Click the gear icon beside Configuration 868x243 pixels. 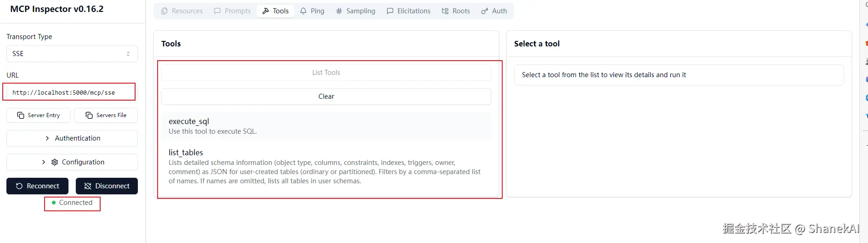click(x=55, y=162)
